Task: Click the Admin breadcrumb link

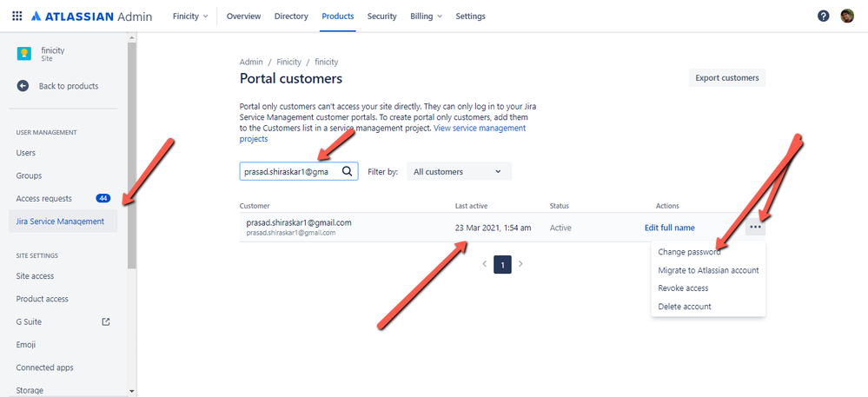Action: (x=251, y=62)
